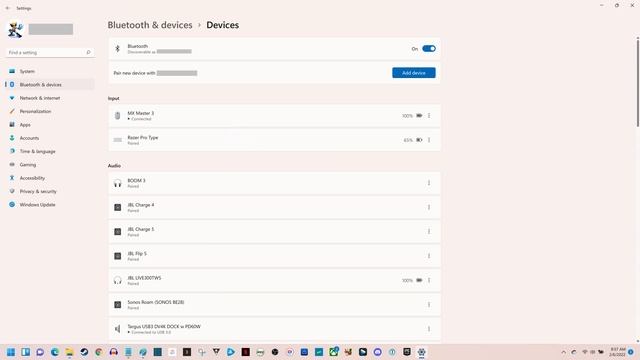Click the JBL Flip 5 speaker icon
Screen dimensions: 640x360
118,256
